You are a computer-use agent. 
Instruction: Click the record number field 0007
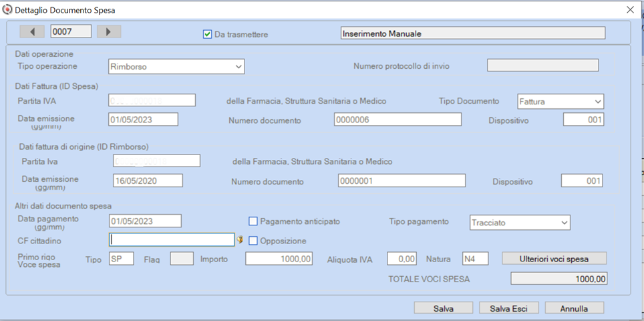pos(71,31)
